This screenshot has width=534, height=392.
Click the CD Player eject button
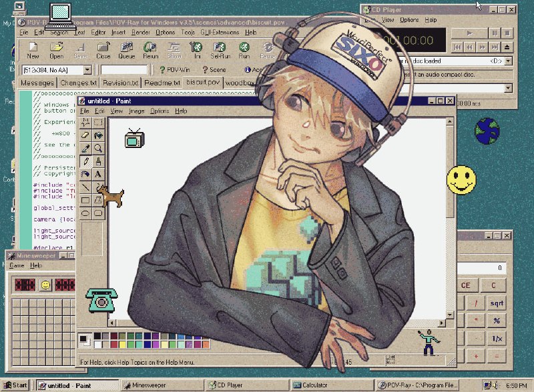click(507, 47)
